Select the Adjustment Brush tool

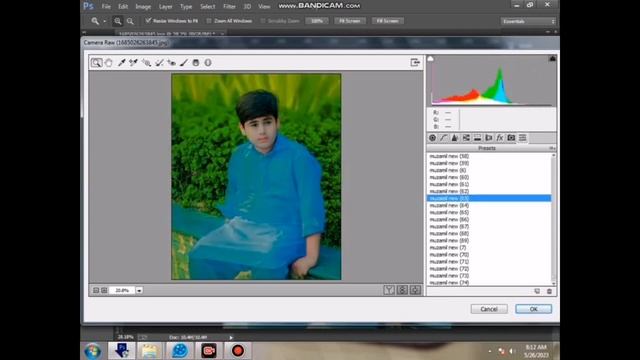click(184, 62)
